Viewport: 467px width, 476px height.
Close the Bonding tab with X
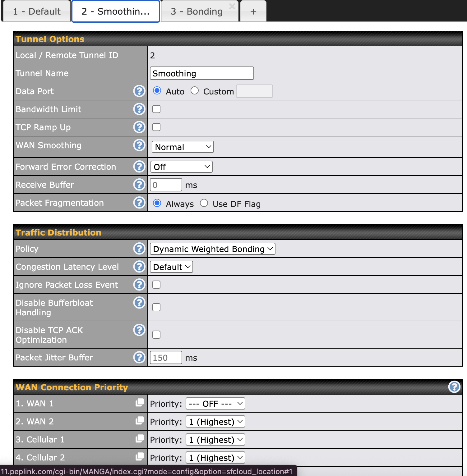click(232, 6)
